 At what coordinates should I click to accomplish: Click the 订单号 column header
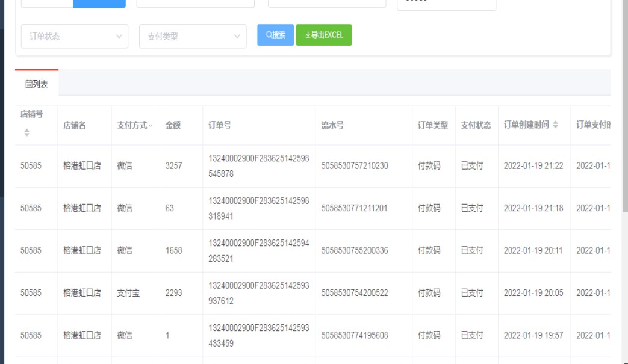[x=220, y=125]
